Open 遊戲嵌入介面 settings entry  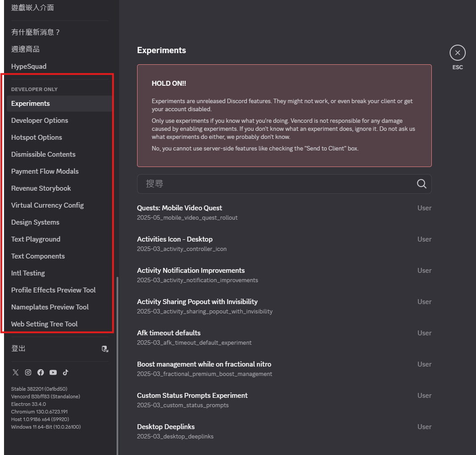59,8
